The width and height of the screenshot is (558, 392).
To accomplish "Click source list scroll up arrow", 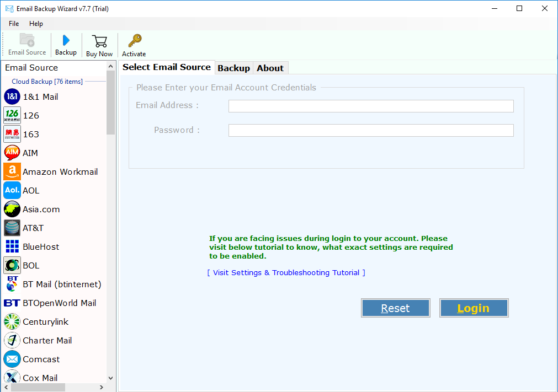I will tap(111, 67).
